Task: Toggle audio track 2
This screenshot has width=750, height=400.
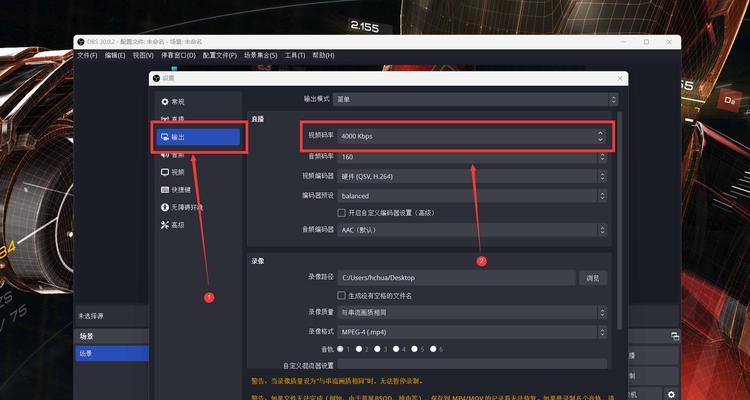Action: point(359,349)
